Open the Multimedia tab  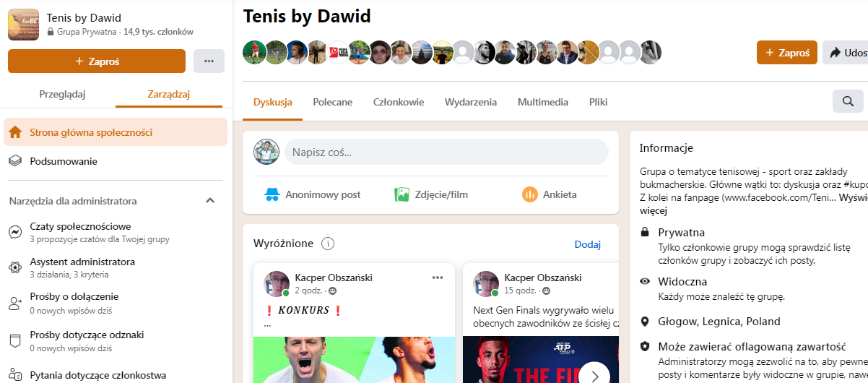(543, 102)
